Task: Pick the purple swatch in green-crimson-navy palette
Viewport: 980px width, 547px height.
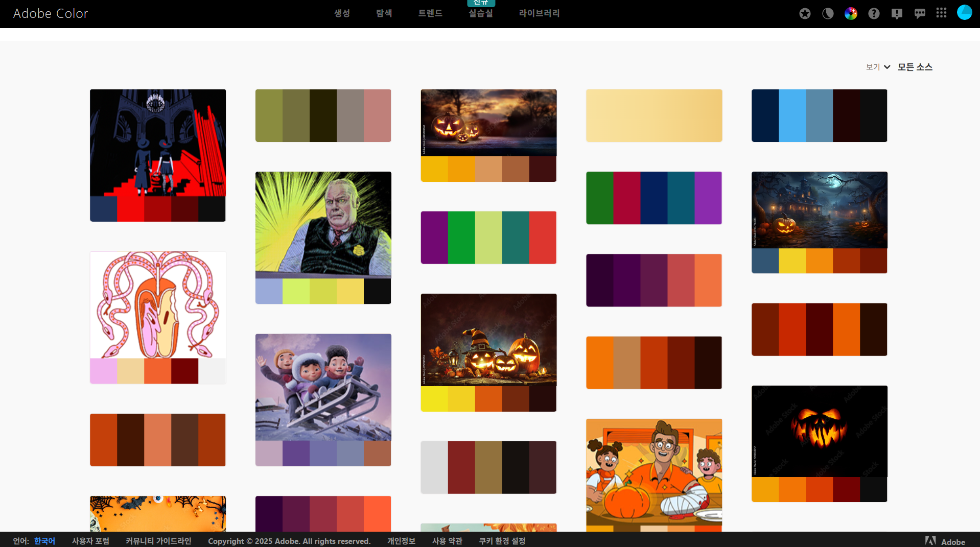Action: [708, 198]
